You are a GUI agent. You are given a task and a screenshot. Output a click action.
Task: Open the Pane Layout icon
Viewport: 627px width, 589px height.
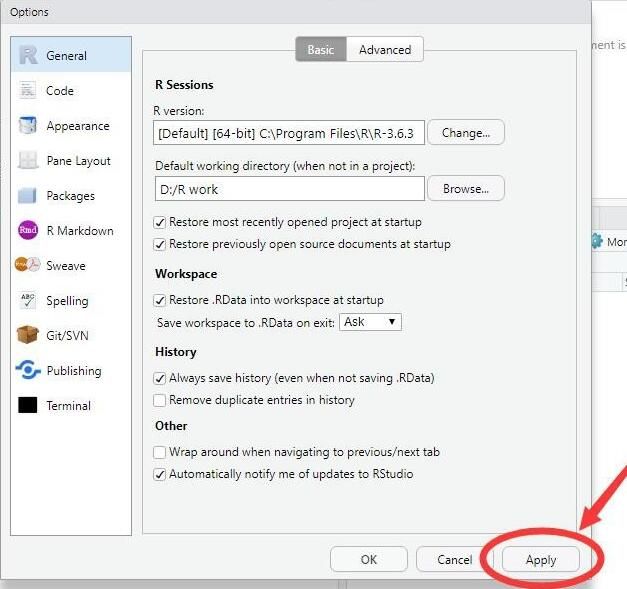[28, 161]
